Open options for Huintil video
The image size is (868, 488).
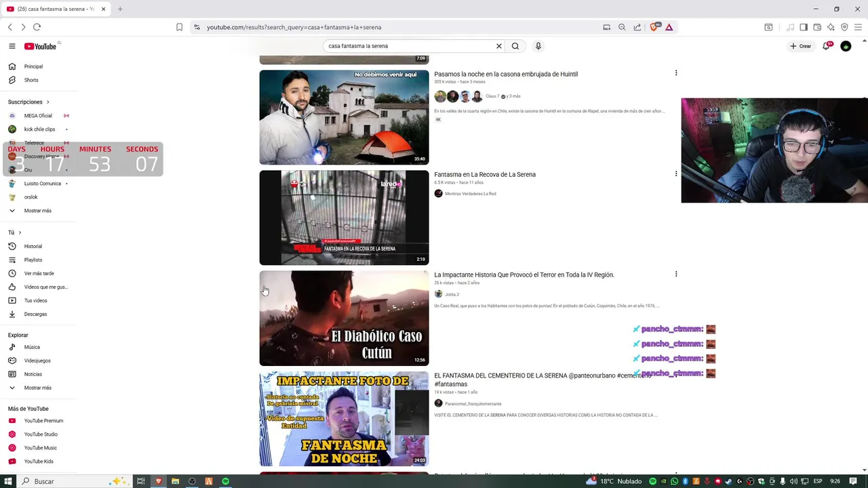click(676, 73)
